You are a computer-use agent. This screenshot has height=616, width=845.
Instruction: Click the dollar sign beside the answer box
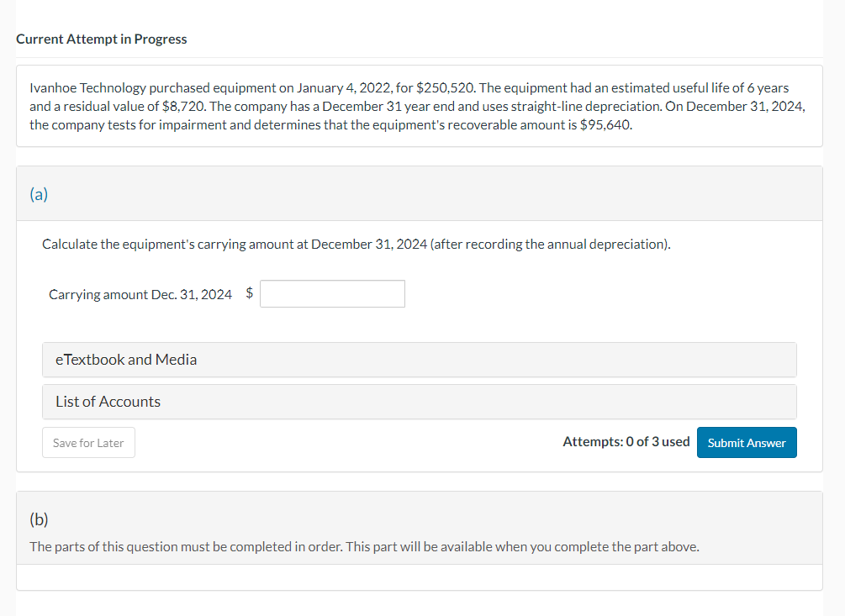(248, 293)
